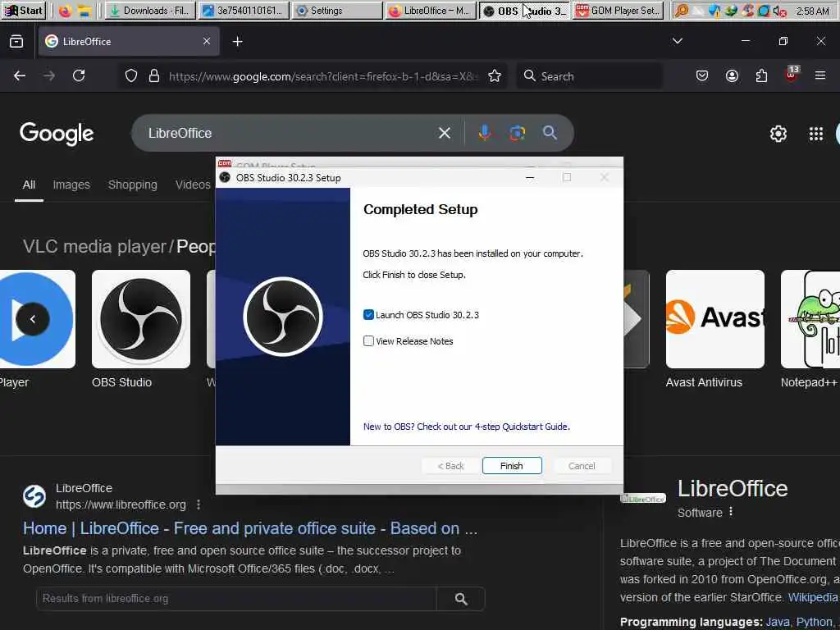The image size is (840, 630).
Task: Click the Avast Antivirus carousel thumbnail
Action: pos(714,319)
